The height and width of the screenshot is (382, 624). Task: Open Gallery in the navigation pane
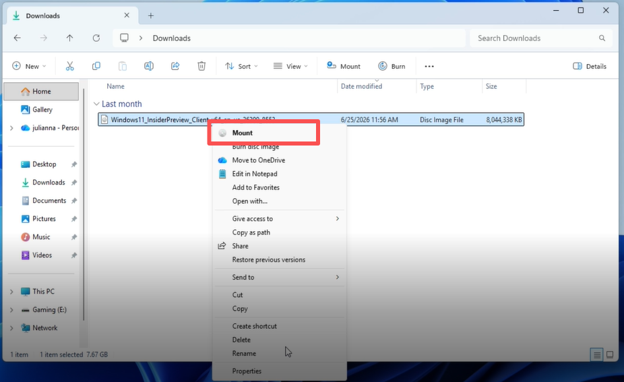click(41, 109)
